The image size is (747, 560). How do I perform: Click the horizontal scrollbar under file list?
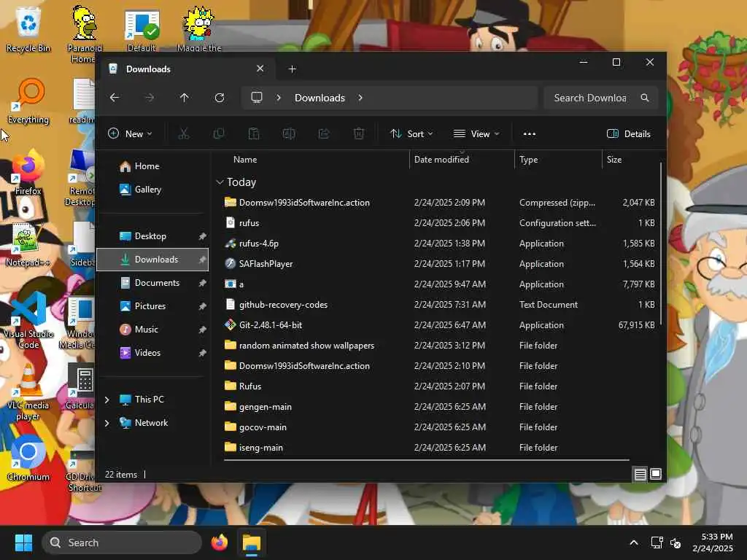pos(427,460)
